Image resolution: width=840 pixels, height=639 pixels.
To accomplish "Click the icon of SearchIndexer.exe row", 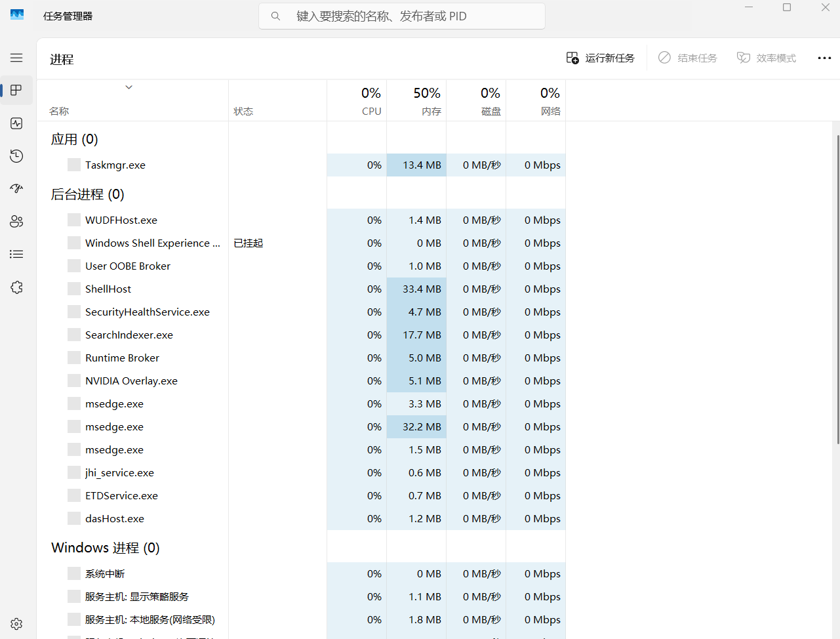I will pyautogui.click(x=74, y=335).
